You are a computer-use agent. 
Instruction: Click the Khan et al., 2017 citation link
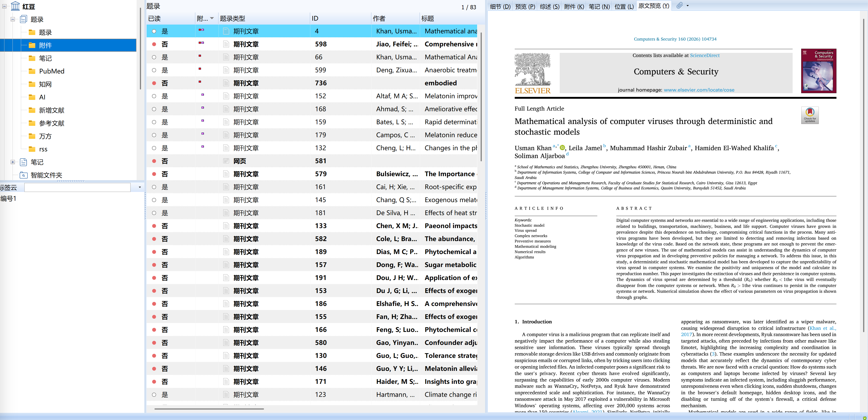[x=823, y=328]
